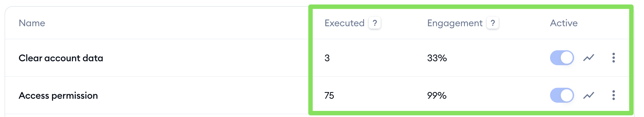Toggle Active switch for Clear account data
The height and width of the screenshot is (117, 644).
(x=562, y=58)
